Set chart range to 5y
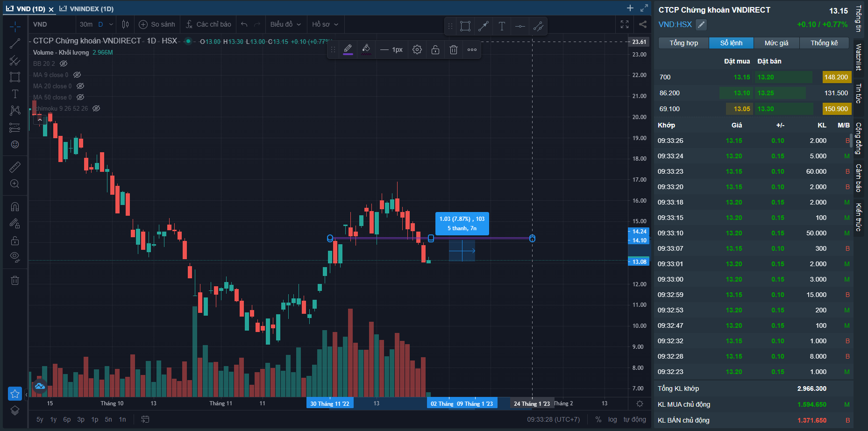This screenshot has width=868, height=431. [40, 419]
